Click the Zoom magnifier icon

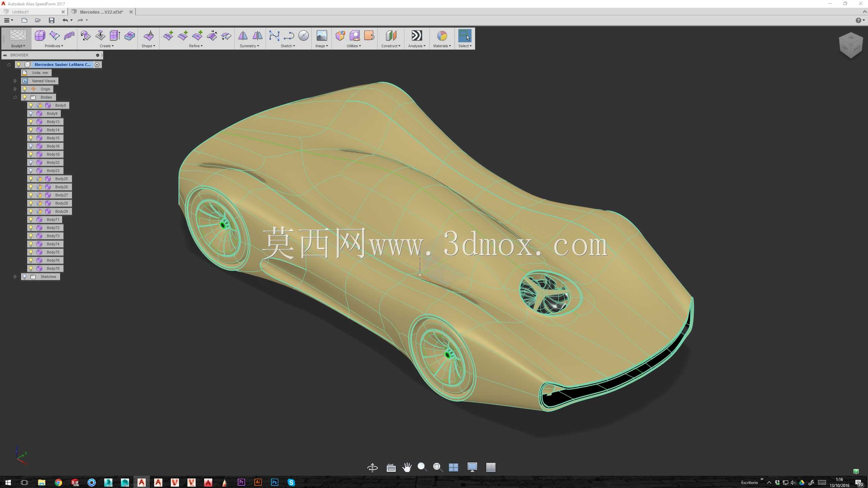(422, 468)
